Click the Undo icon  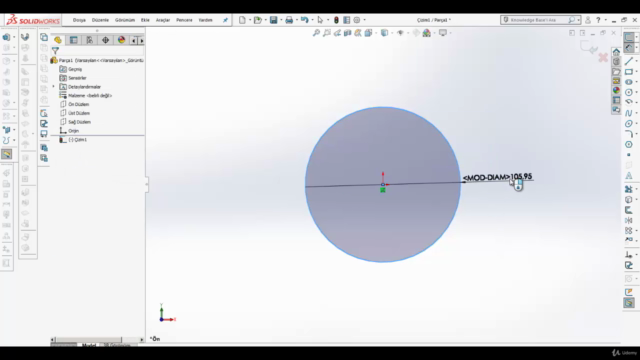click(x=304, y=20)
